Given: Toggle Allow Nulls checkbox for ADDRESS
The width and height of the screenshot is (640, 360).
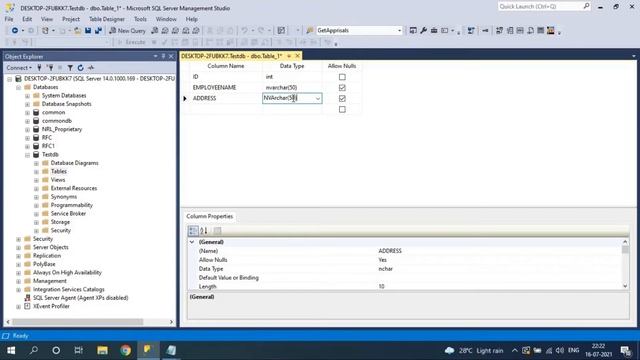Looking at the screenshot, I should point(342,98).
